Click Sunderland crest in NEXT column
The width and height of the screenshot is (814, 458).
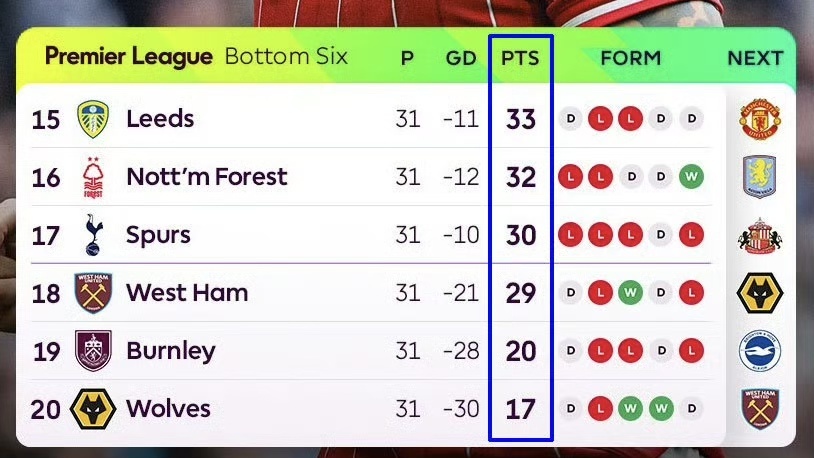click(759, 236)
